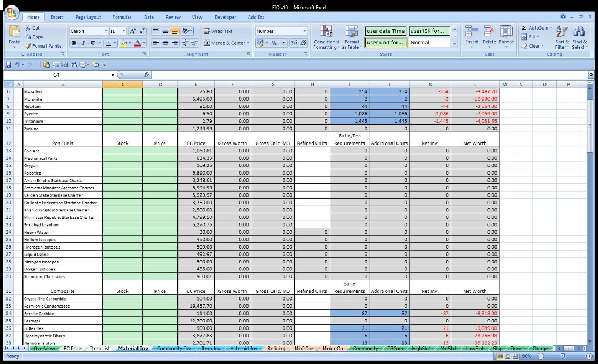Viewport: 598px width, 364px height.
Task: Open the Refining sheet tab
Action: (x=276, y=348)
